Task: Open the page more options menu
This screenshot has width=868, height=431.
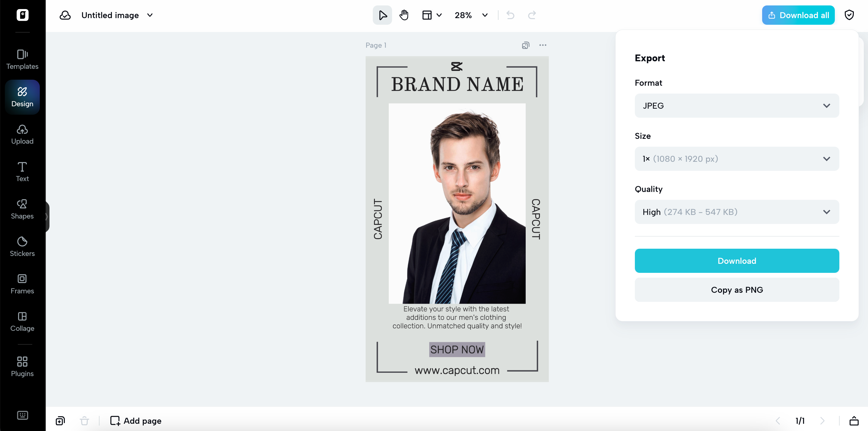Action: pyautogui.click(x=543, y=45)
